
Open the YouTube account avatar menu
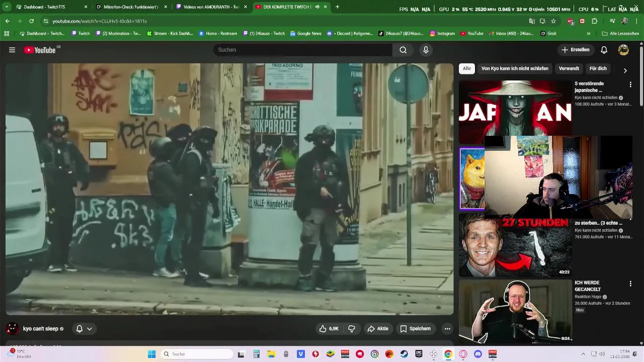623,50
